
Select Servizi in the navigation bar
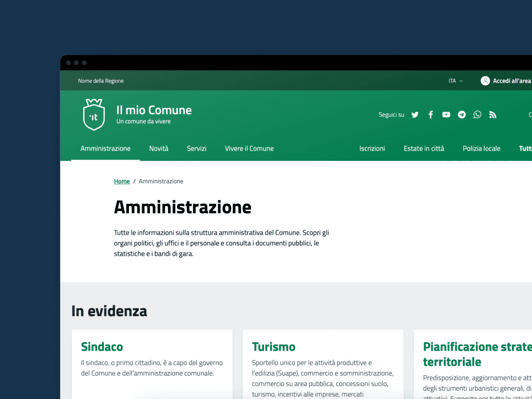(196, 149)
